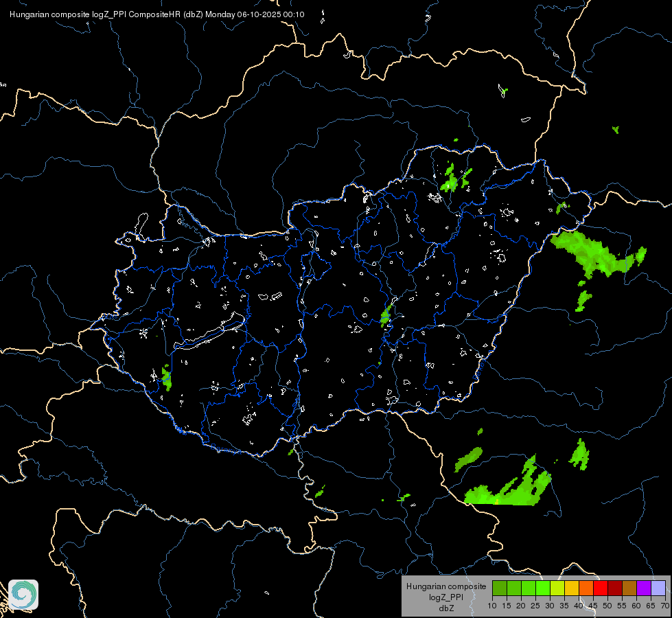Click the swirl logo icon in the corner

pyautogui.click(x=23, y=595)
